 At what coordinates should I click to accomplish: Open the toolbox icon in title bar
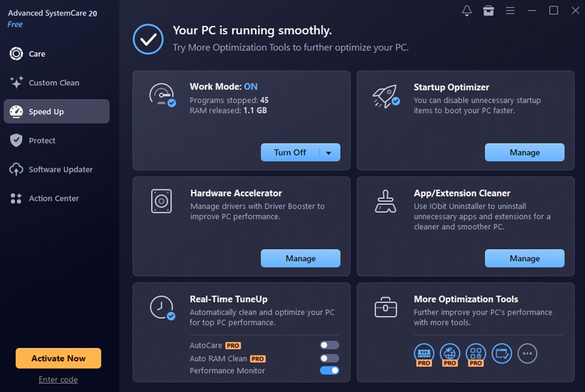coord(488,10)
